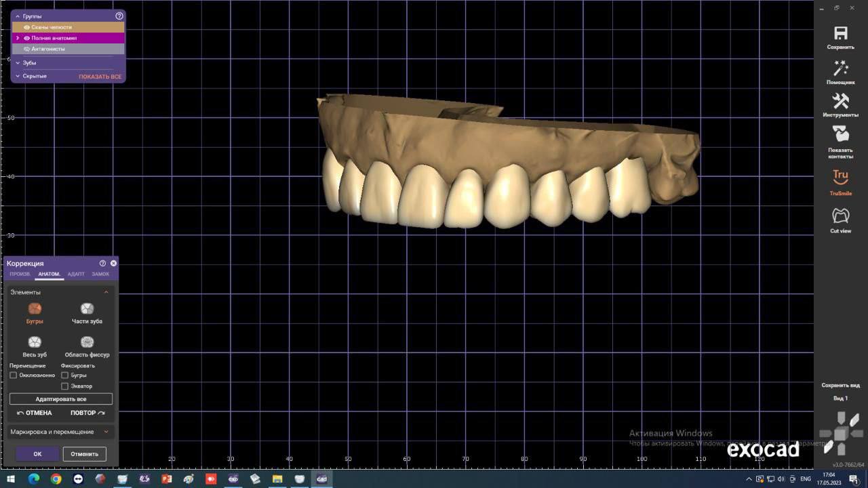The image size is (868, 488).
Task: Click the Сохранить save icon
Action: pos(840,34)
